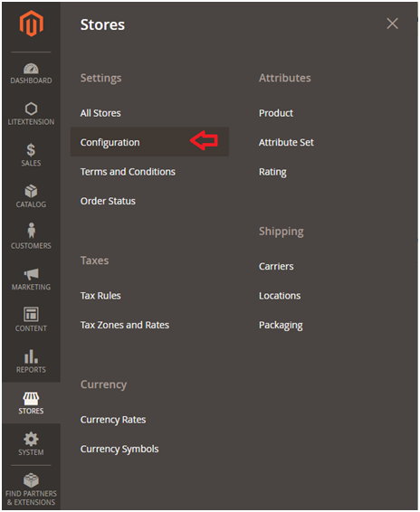This screenshot has width=420, height=512.
Task: Click the Magento logo icon
Action: click(x=31, y=24)
